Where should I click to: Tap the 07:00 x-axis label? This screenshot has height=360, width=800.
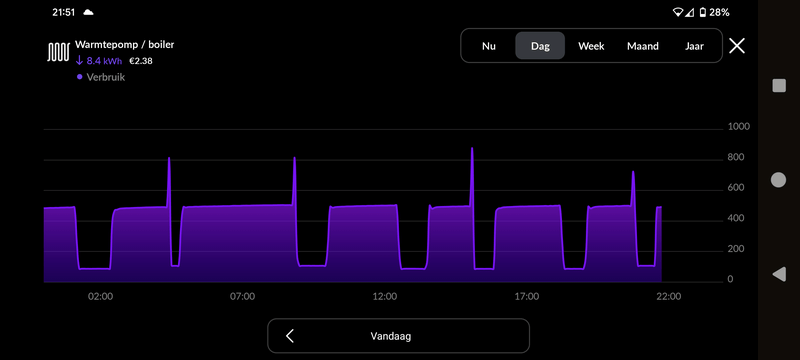click(x=242, y=296)
